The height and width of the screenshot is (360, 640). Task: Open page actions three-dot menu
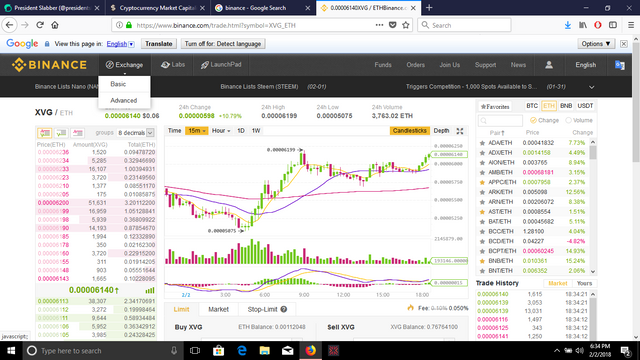379,25
